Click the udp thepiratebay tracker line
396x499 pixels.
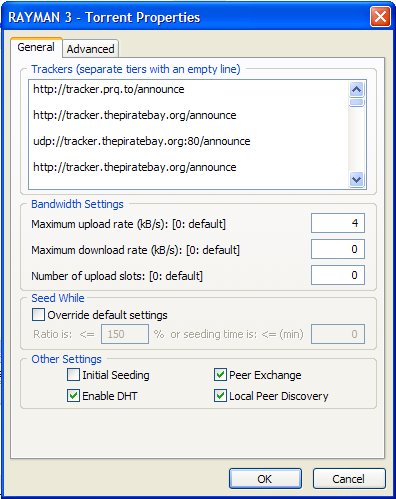pyautogui.click(x=142, y=141)
